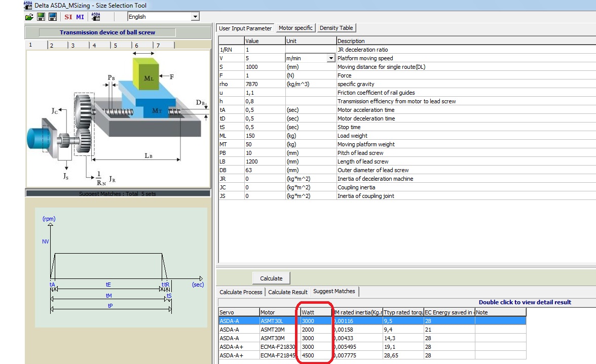The image size is (596, 364).
Task: Edit the JS coupling joint inertia value
Action: point(265,196)
